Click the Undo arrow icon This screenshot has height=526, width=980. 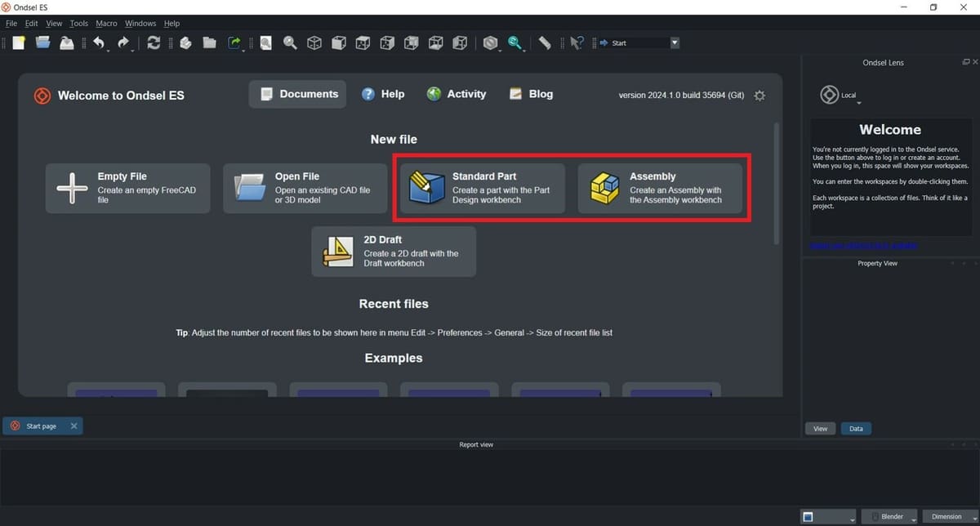click(98, 43)
